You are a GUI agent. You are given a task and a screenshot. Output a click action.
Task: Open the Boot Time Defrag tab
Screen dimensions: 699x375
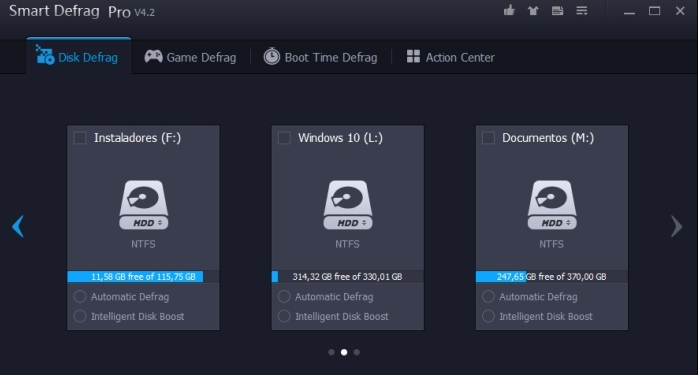click(320, 57)
